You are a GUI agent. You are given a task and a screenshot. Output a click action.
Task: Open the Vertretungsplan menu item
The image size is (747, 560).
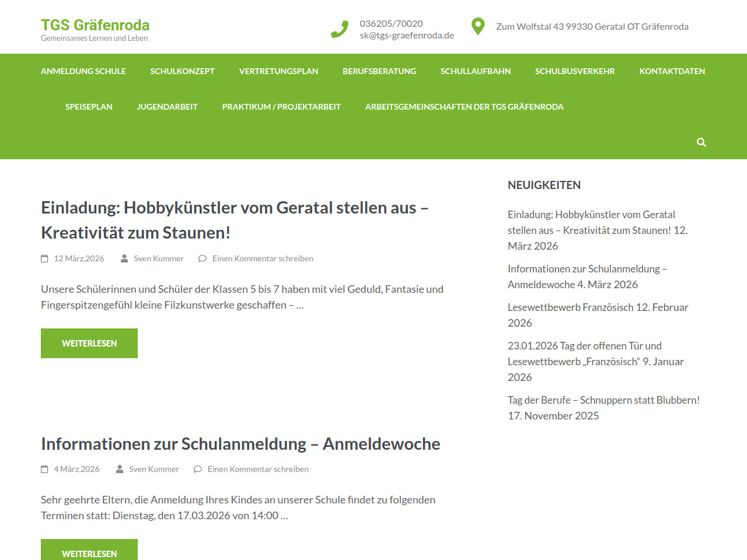[x=278, y=71]
